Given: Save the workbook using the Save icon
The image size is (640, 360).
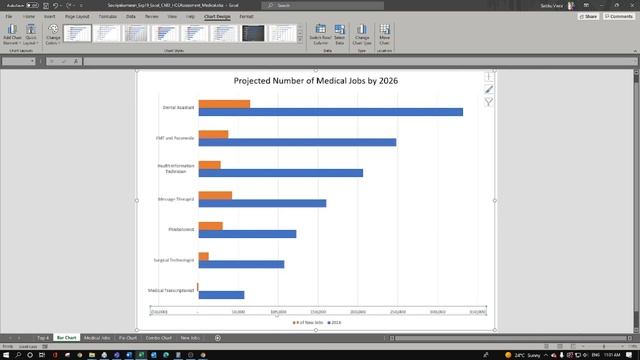Looking at the screenshot, I should pyautogui.click(x=46, y=5).
